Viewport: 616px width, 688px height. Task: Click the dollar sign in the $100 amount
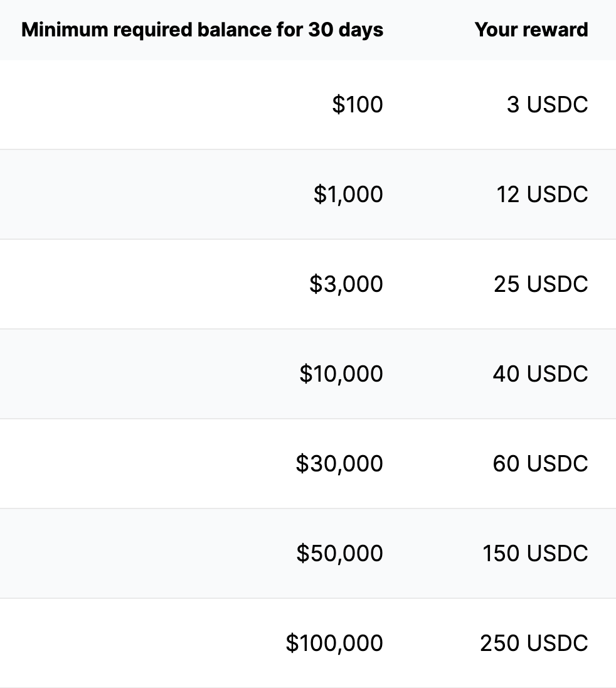click(338, 104)
